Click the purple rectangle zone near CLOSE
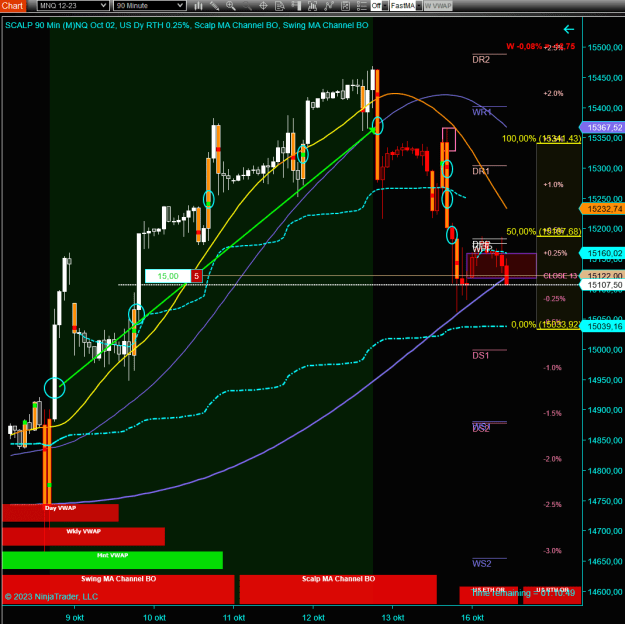The width and height of the screenshot is (625, 624). pos(501,266)
